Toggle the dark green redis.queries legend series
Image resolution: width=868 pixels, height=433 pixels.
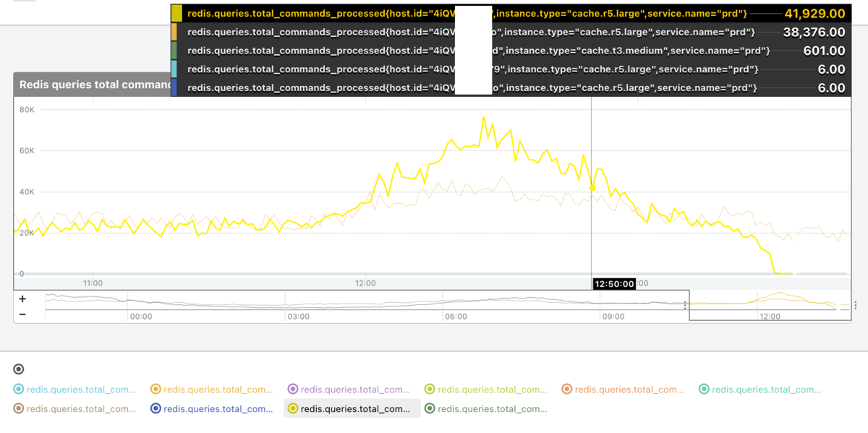click(485, 408)
